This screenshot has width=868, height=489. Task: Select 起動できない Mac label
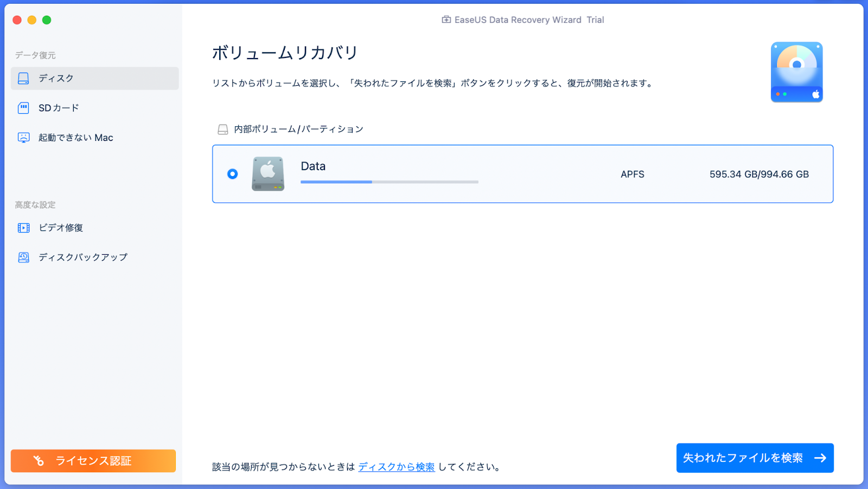coord(76,138)
